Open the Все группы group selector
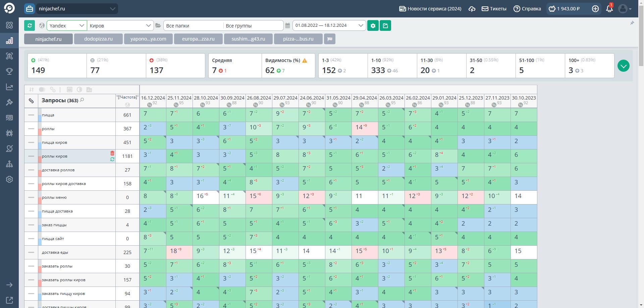 pos(253,25)
